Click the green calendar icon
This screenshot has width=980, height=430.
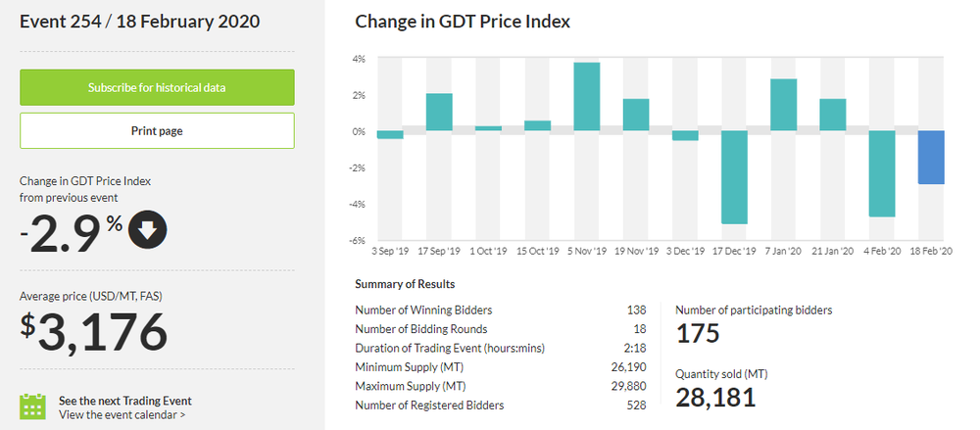point(33,406)
